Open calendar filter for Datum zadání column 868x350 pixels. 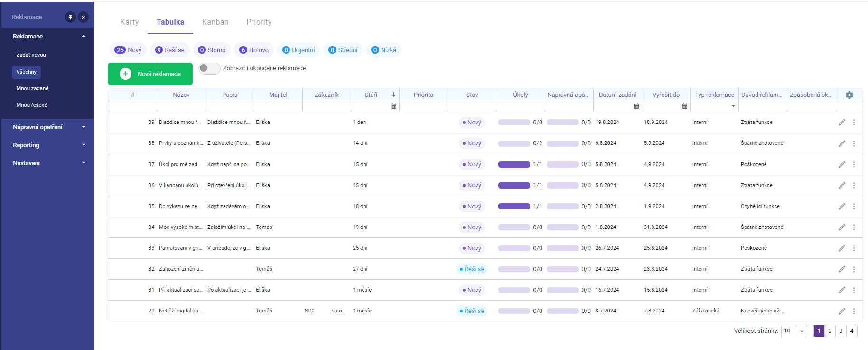(636, 106)
